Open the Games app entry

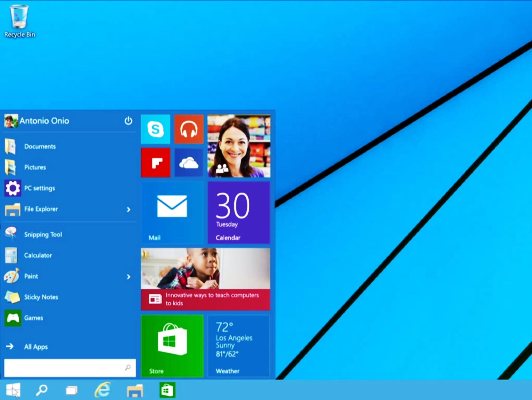(x=70, y=318)
